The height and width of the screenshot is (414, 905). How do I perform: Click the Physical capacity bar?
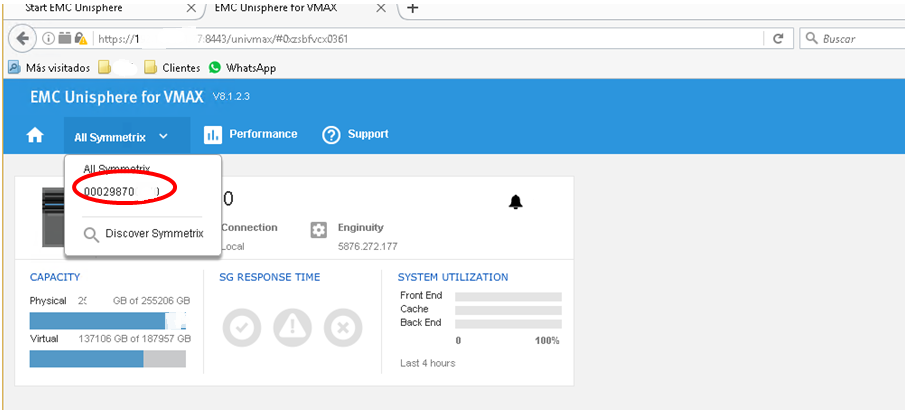click(x=108, y=320)
